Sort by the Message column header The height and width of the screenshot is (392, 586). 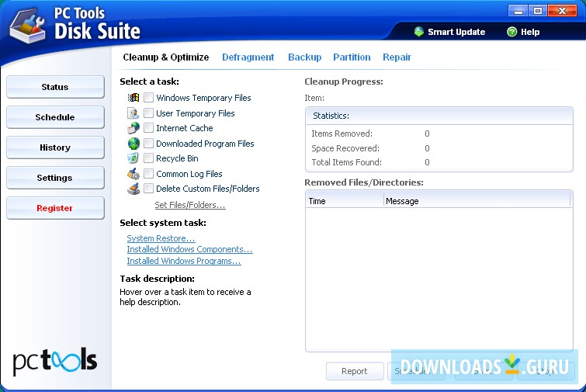[477, 201]
